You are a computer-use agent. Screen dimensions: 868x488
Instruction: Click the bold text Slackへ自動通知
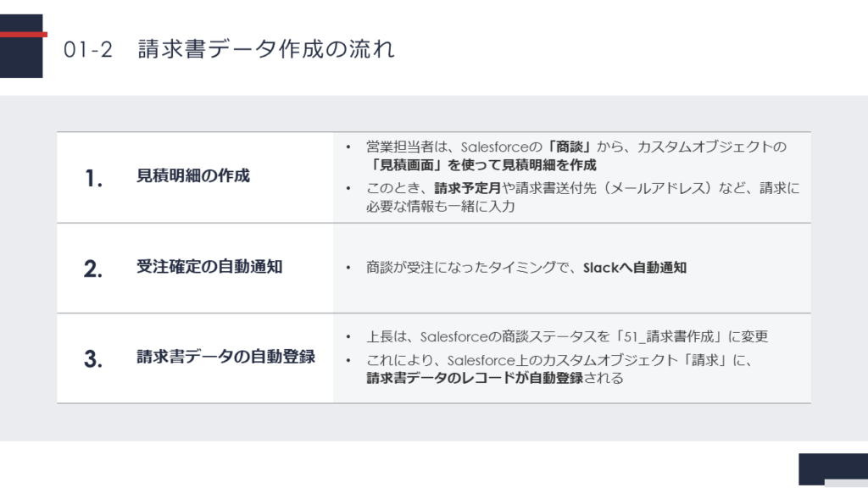tap(635, 268)
